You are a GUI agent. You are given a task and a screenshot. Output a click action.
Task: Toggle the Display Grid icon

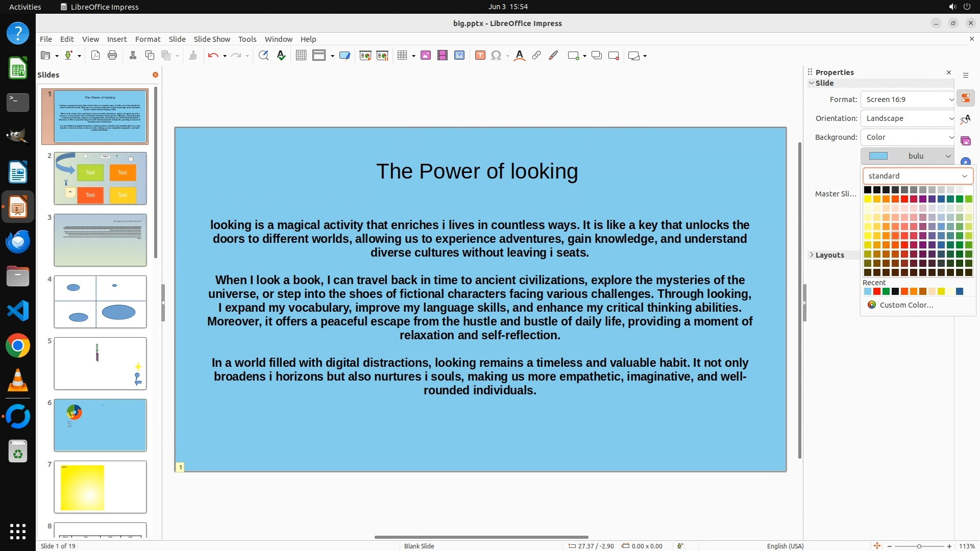click(301, 56)
